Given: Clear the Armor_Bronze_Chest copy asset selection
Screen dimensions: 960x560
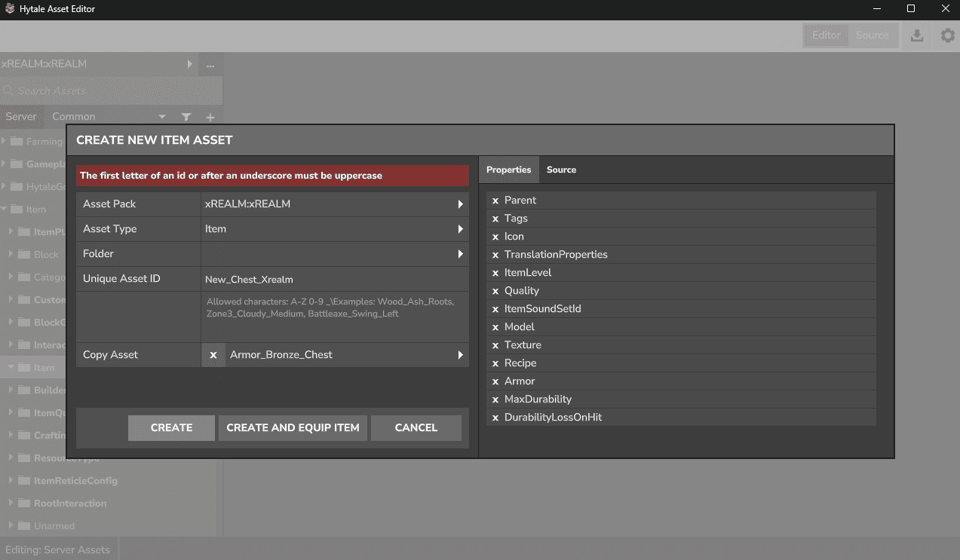Looking at the screenshot, I should click(213, 355).
